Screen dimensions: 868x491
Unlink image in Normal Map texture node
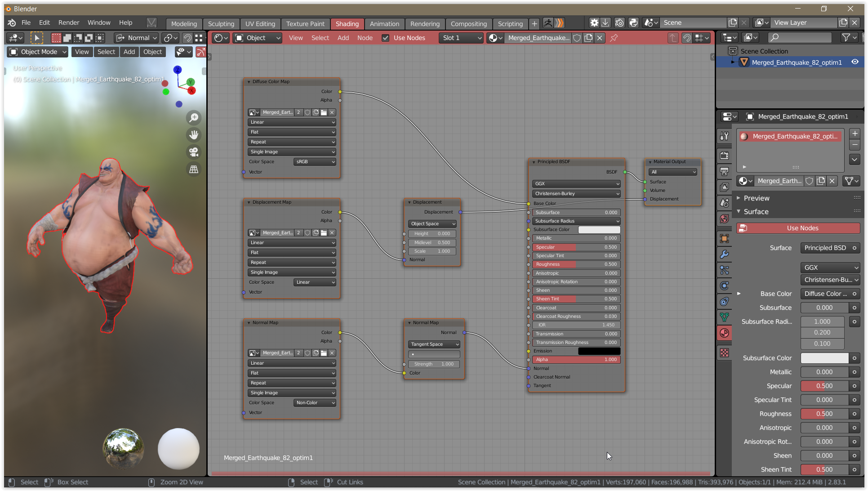point(332,353)
